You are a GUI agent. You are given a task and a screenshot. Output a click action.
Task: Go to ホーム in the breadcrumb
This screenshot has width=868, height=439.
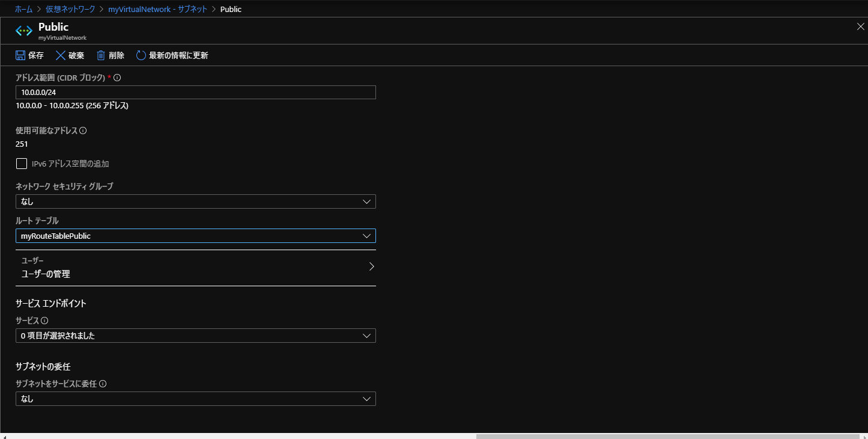[23, 9]
